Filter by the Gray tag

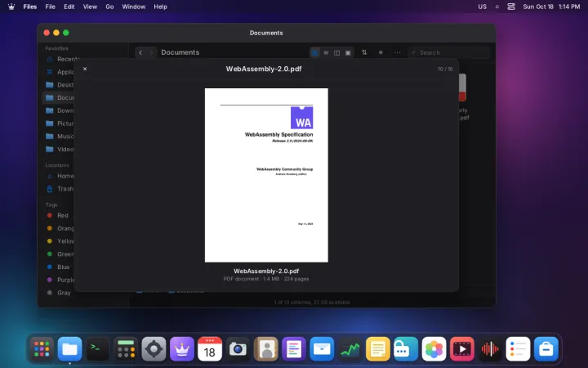click(x=60, y=293)
